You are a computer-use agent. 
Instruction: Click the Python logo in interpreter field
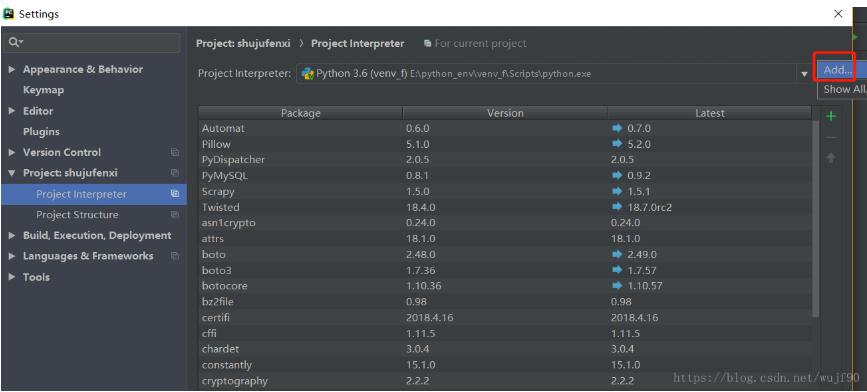pyautogui.click(x=308, y=74)
